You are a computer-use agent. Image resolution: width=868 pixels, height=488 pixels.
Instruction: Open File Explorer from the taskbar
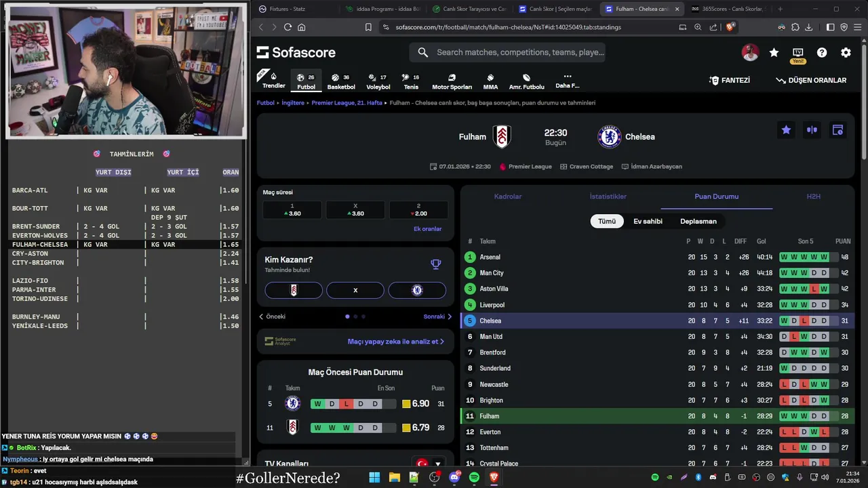[394, 477]
